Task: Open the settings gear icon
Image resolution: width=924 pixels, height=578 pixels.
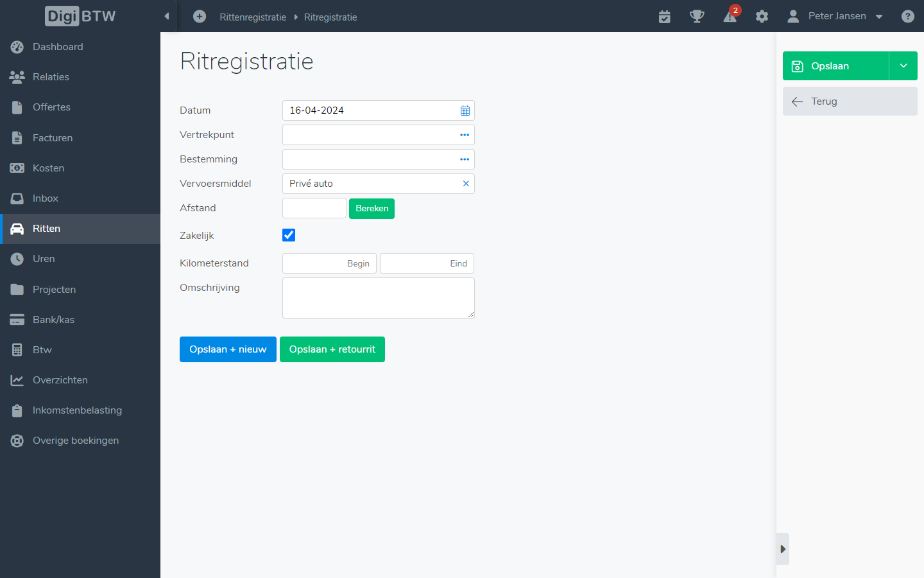Action: click(762, 17)
